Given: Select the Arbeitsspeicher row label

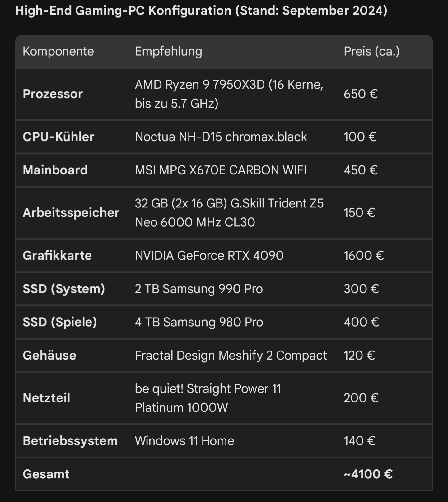Looking at the screenshot, I should 71,213.
